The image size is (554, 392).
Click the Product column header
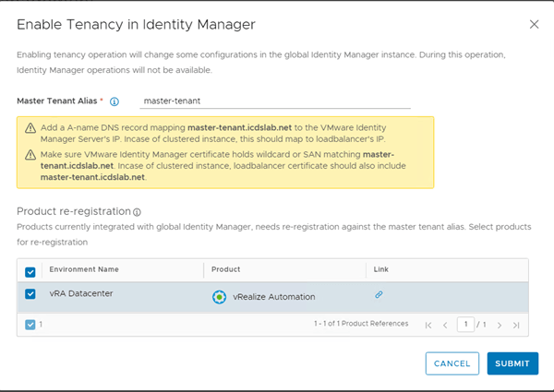(x=225, y=269)
